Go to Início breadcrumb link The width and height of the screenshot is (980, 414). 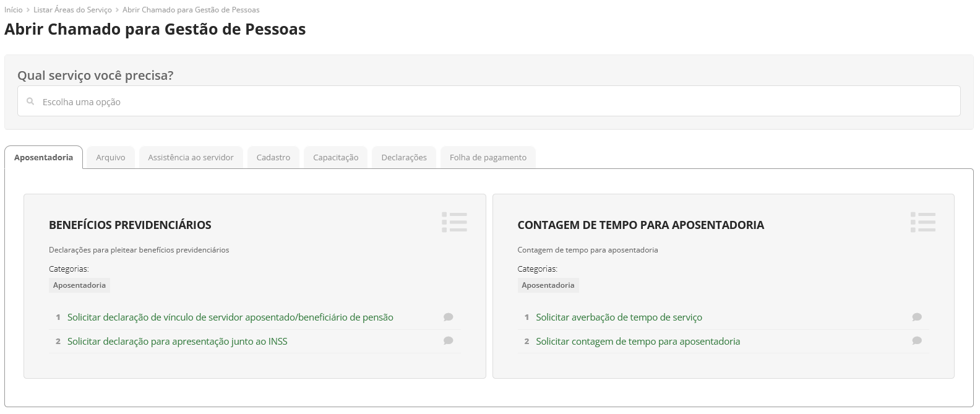[x=13, y=10]
